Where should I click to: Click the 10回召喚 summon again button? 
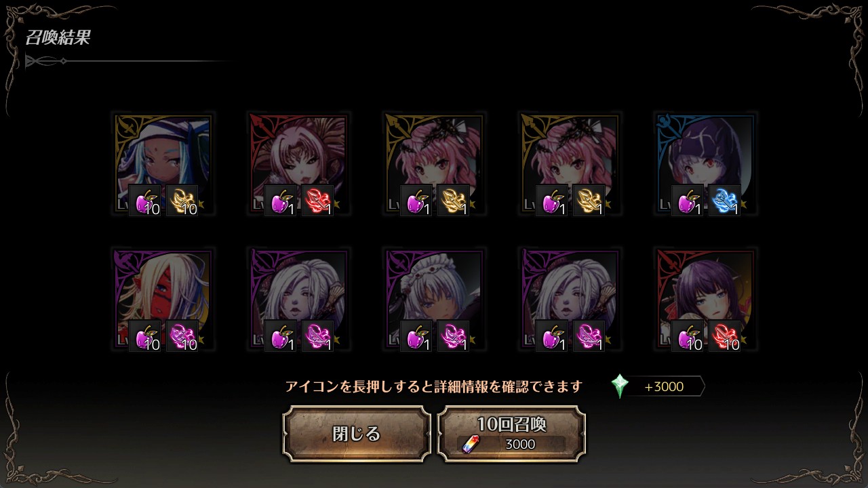[511, 434]
